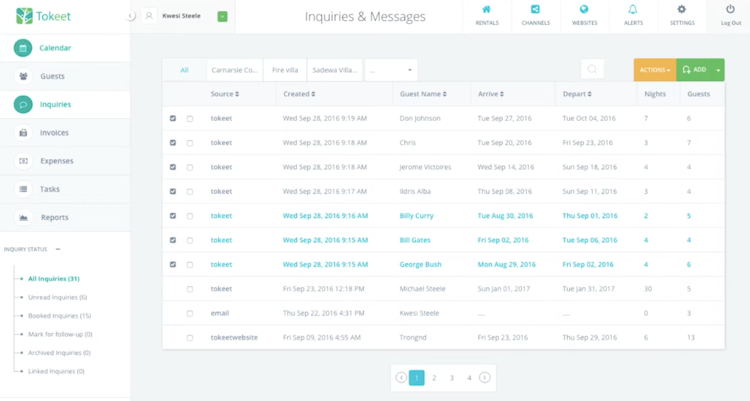Tick the checkbox for Jerome Victoires row
The image size is (750, 401).
(x=190, y=167)
